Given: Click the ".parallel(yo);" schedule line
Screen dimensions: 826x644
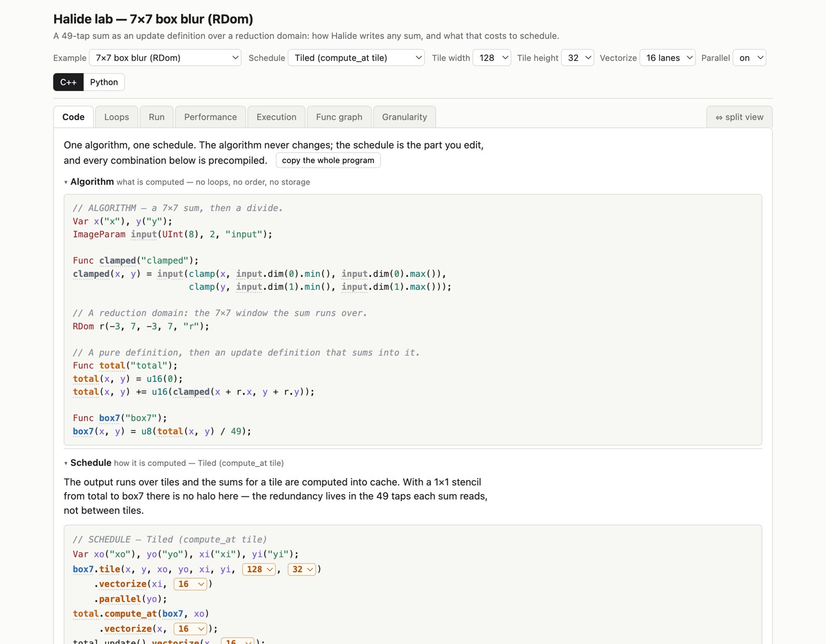Looking at the screenshot, I should coord(131,599).
